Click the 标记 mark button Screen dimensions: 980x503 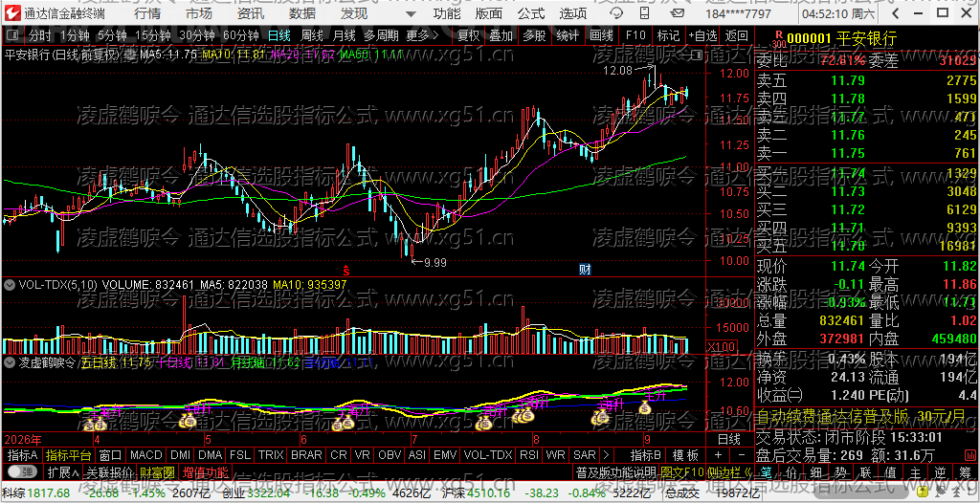669,36
